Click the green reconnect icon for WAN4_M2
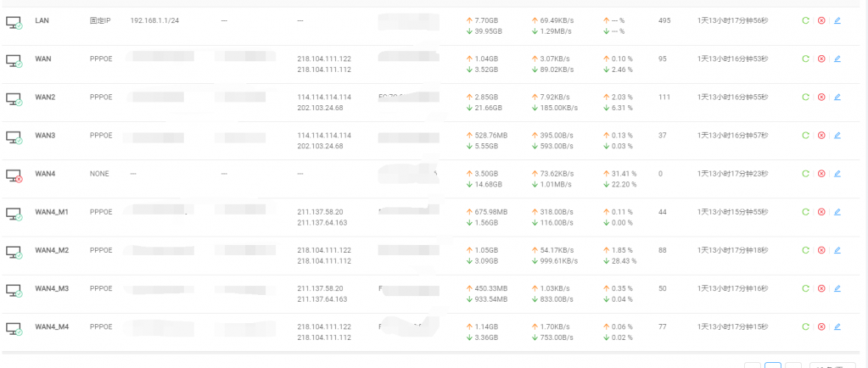 pos(805,250)
